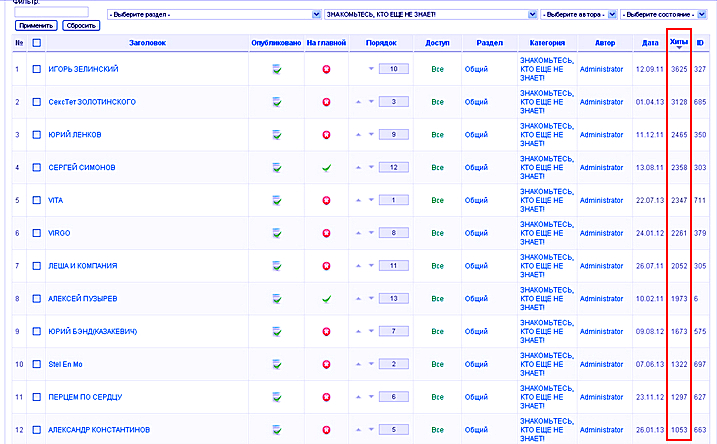Check the box for ЛЕША И КОМПАНИЯ
Screen dimensions: 717x444
pos(37,266)
